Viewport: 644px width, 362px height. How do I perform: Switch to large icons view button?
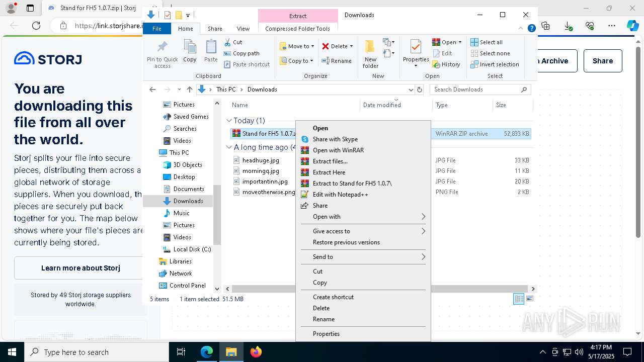529,299
